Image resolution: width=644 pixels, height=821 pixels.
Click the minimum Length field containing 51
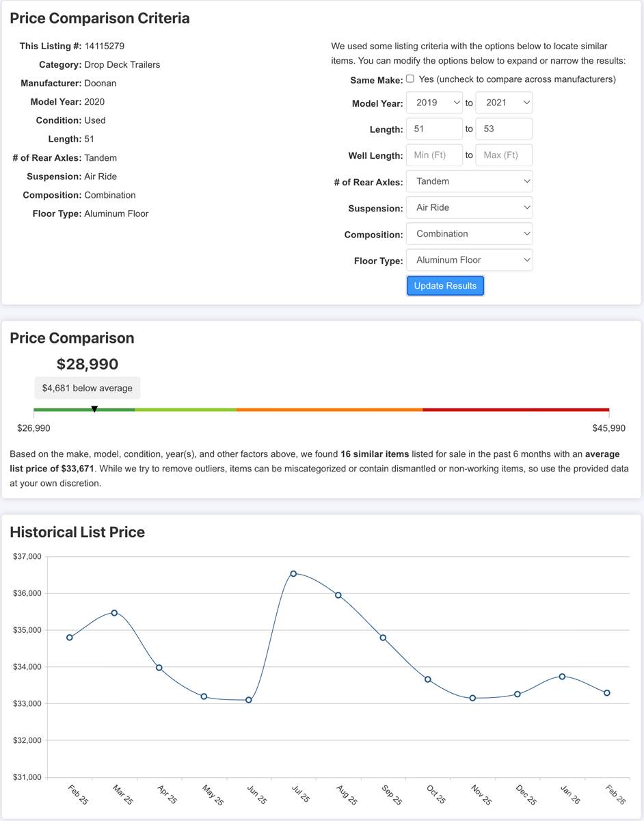coord(434,129)
